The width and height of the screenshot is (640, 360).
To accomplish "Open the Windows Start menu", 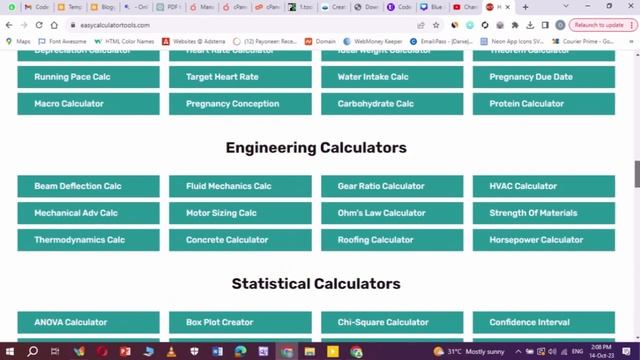I will click(x=10, y=351).
